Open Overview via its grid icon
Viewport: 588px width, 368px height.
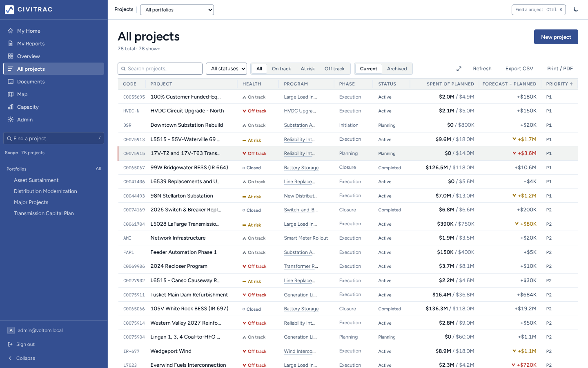[x=11, y=56]
